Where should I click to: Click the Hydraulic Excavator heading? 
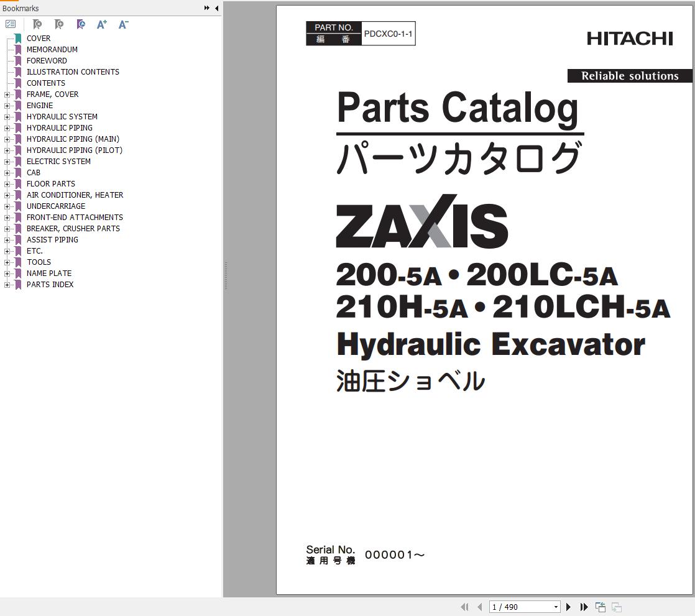coord(490,345)
